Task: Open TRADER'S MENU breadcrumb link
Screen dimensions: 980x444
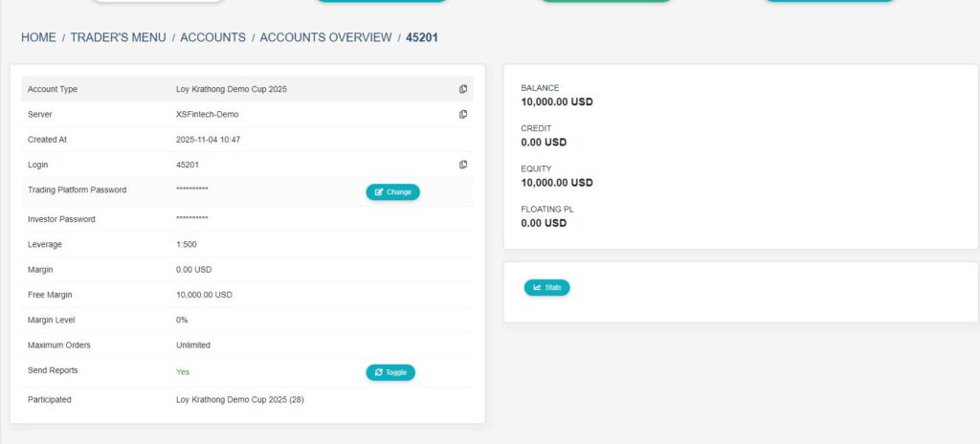Action: click(121, 37)
